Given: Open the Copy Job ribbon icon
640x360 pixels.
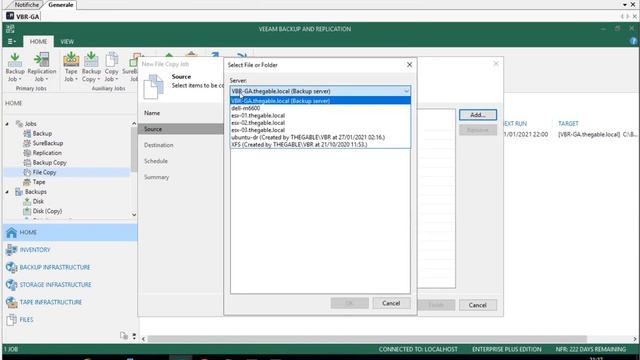Looking at the screenshot, I should coord(111,67).
